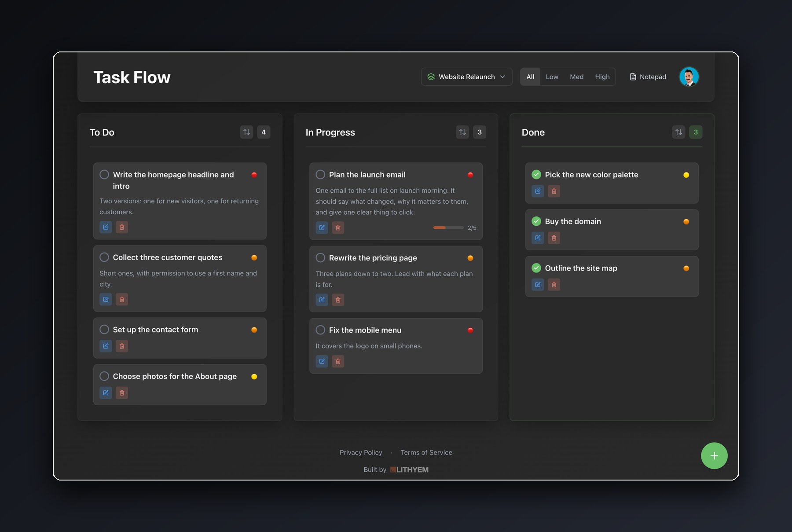Edit the 'Write the homepage headline' task

tap(106, 227)
